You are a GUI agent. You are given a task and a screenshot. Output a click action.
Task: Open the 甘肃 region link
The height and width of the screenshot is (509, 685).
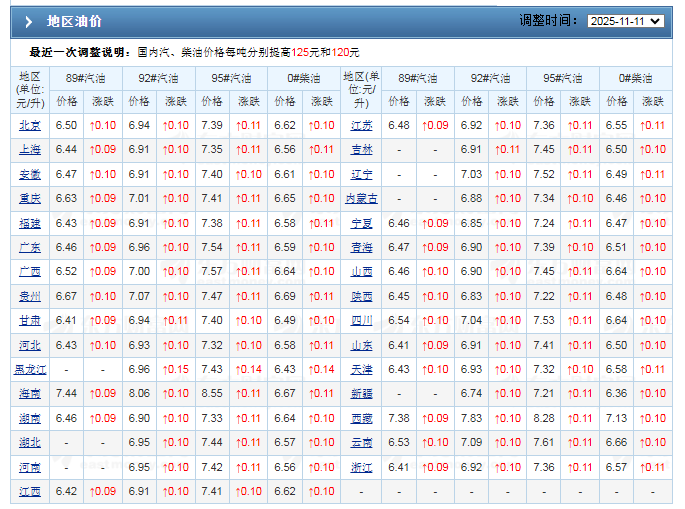click(x=30, y=320)
